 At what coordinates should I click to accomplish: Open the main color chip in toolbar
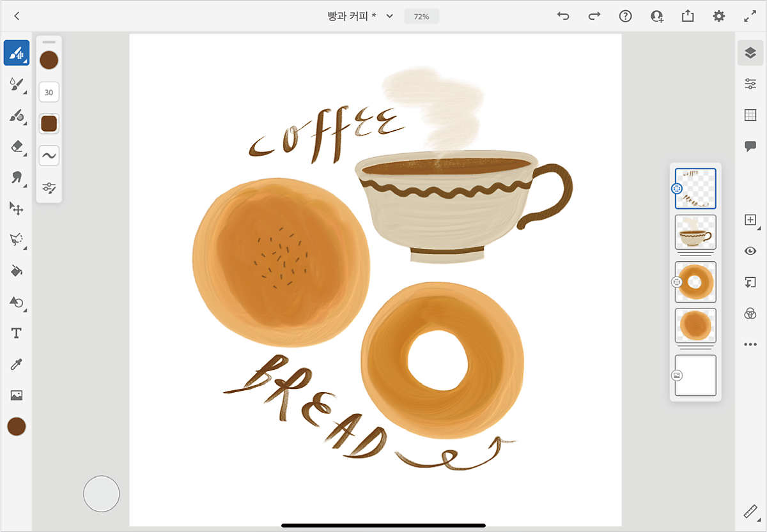pos(17,427)
